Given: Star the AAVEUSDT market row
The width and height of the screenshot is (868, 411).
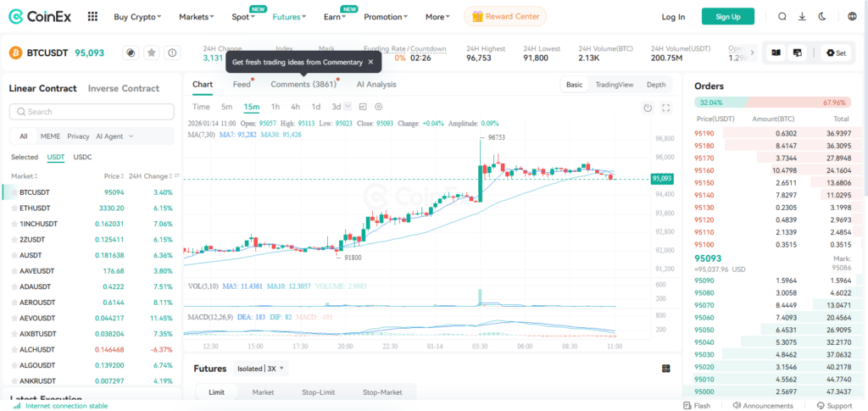Looking at the screenshot, I should pos(14,271).
